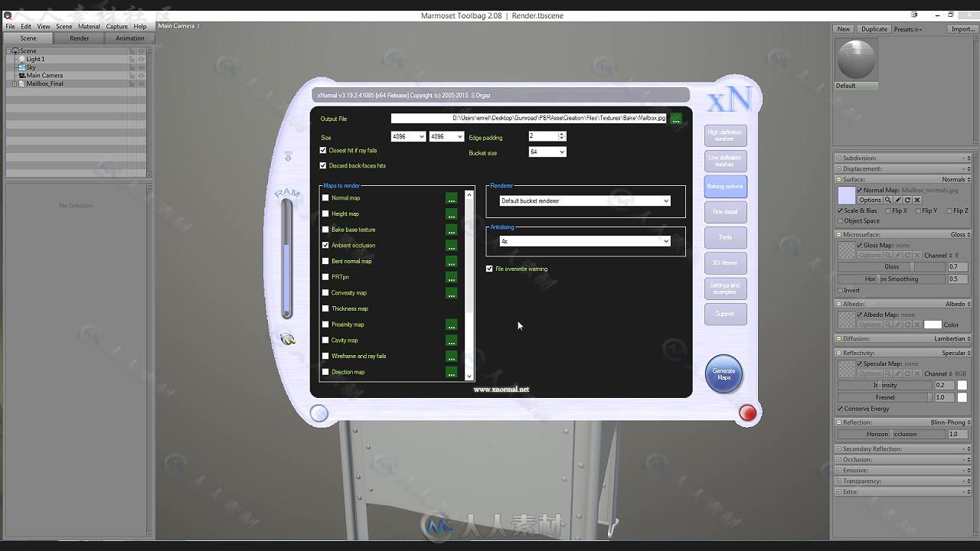This screenshot has height=551, width=980.
Task: Reload the Normal Map texture
Action: [x=907, y=200]
